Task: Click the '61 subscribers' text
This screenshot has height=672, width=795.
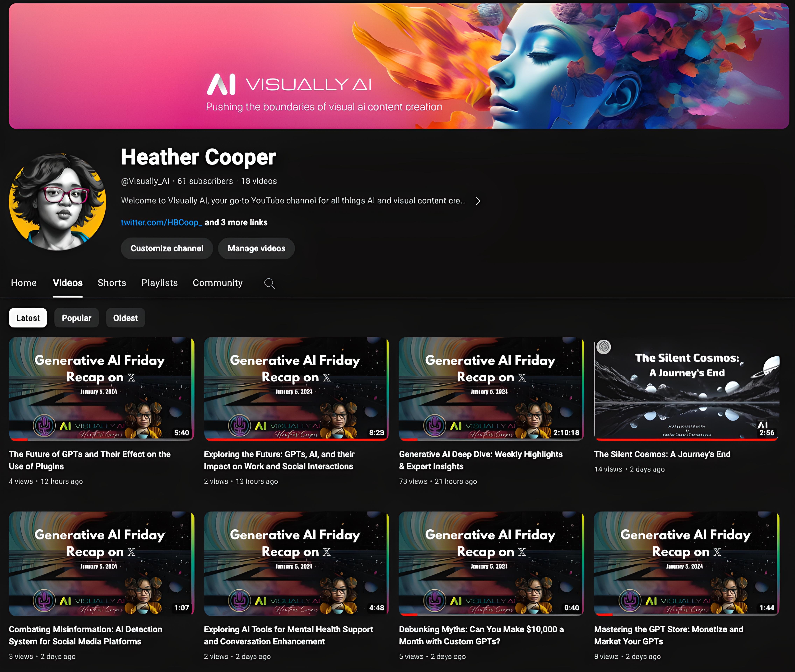Action: click(205, 181)
